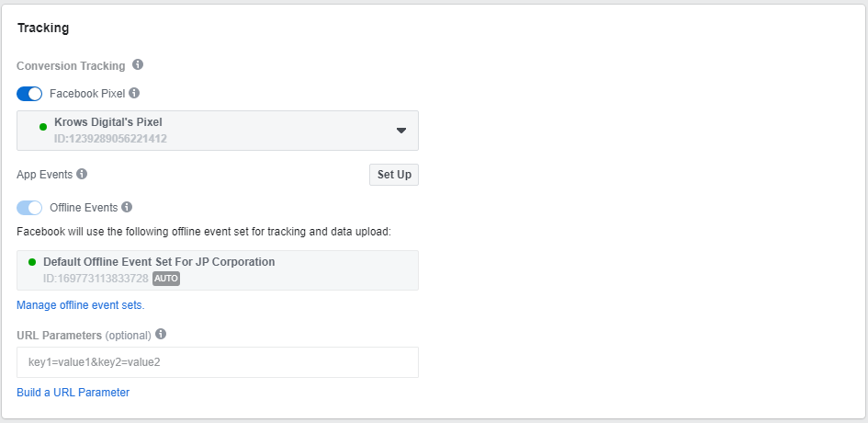Click the Tracking section heading
868x423 pixels.
click(x=43, y=28)
